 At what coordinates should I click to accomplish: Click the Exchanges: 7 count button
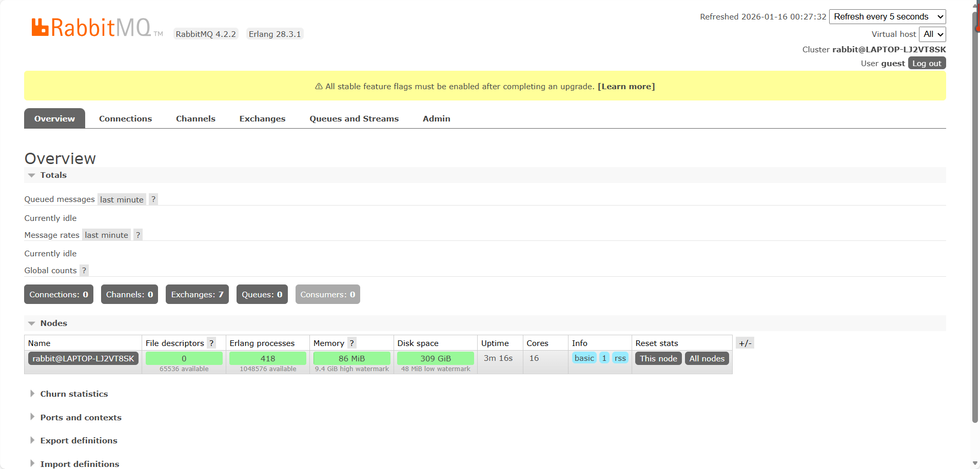197,294
